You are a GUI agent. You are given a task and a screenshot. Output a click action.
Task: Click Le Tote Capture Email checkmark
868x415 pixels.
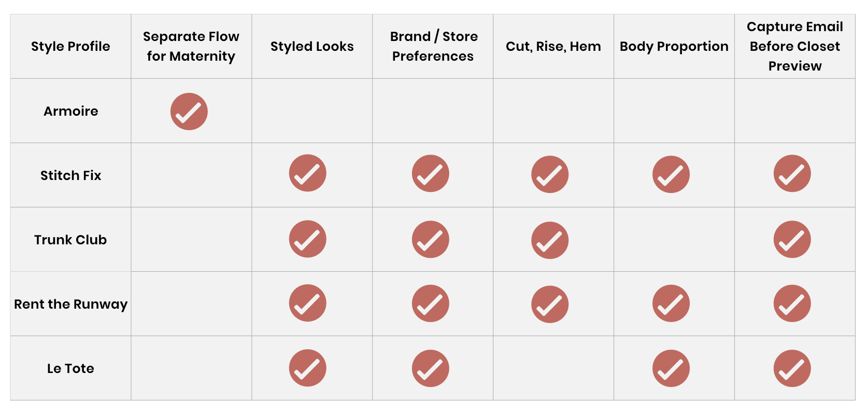click(792, 368)
